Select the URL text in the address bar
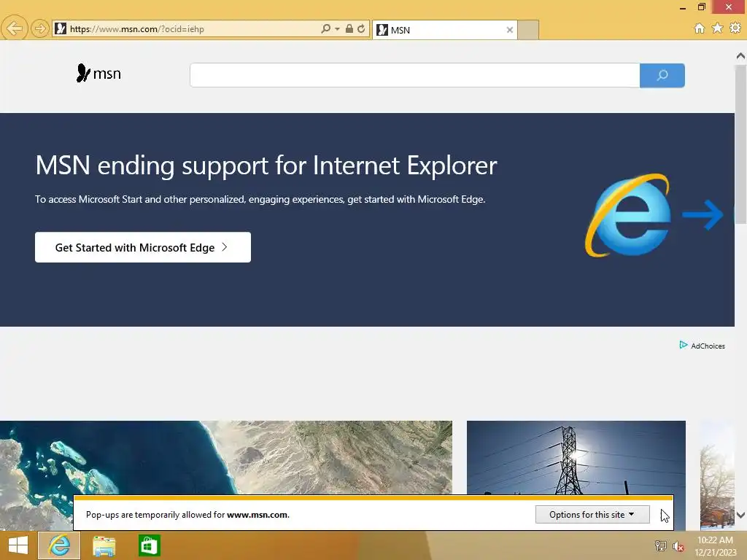The image size is (747, 560). [x=136, y=29]
